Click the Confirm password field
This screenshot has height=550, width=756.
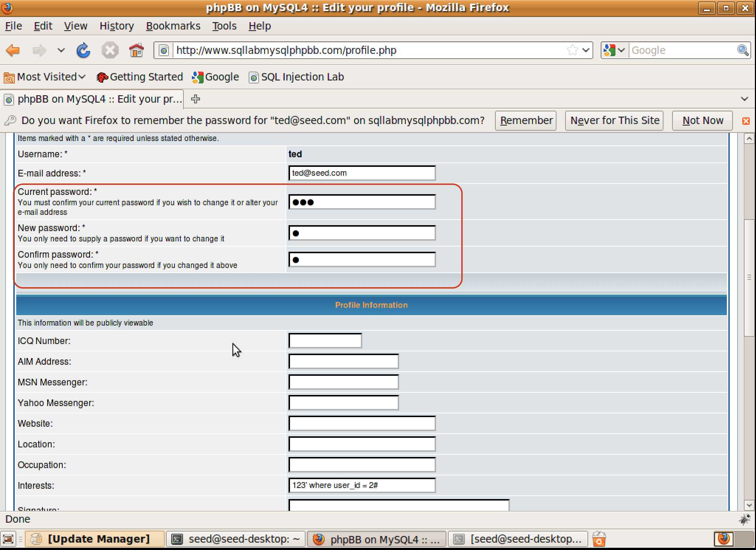click(x=362, y=259)
